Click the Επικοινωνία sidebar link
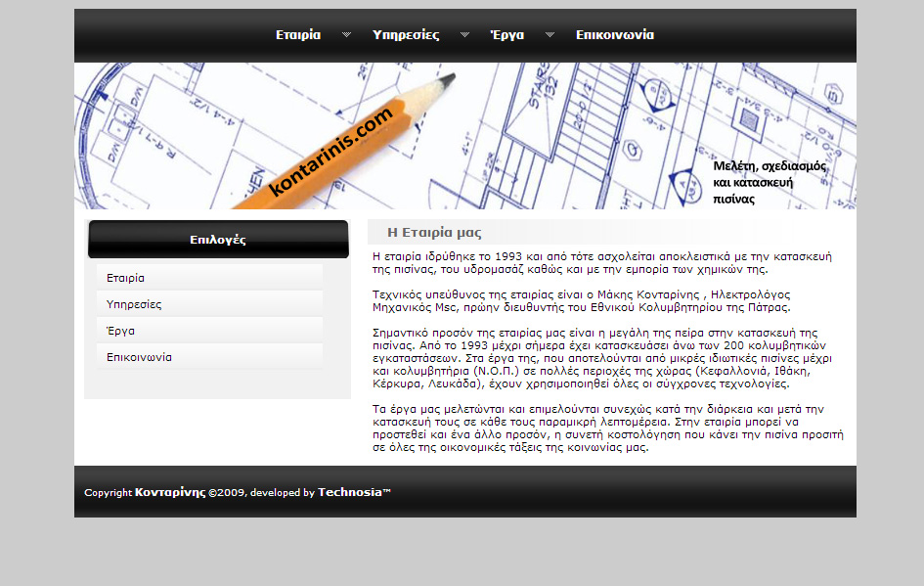 click(x=210, y=357)
